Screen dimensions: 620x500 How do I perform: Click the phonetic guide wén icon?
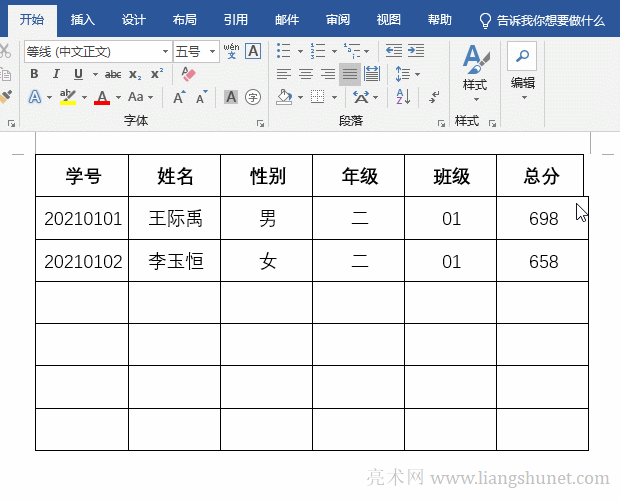pyautogui.click(x=231, y=51)
